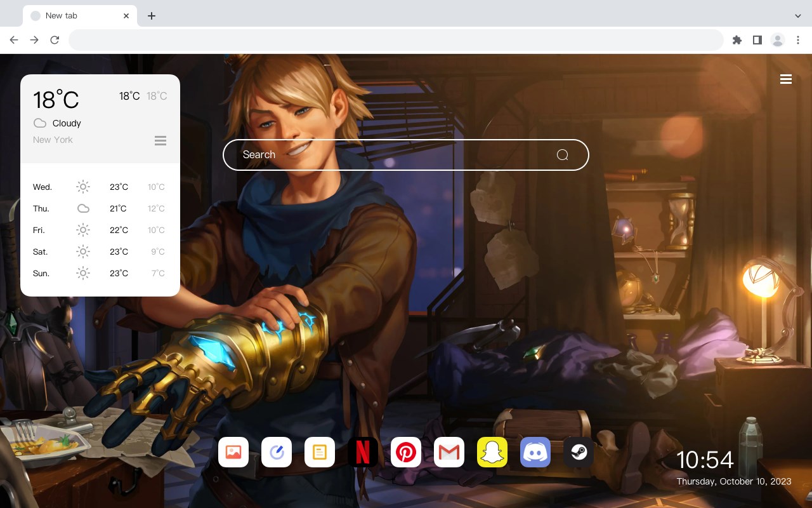Click Saturday's sunny forecast icon
The width and height of the screenshot is (812, 508).
[83, 251]
